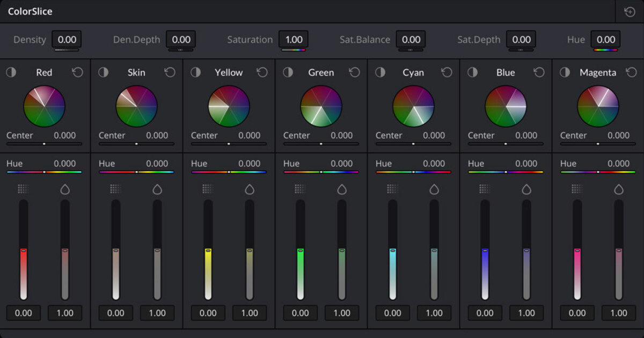Click the Magenta density dots icon
Screen dimensions: 644x338
point(577,189)
